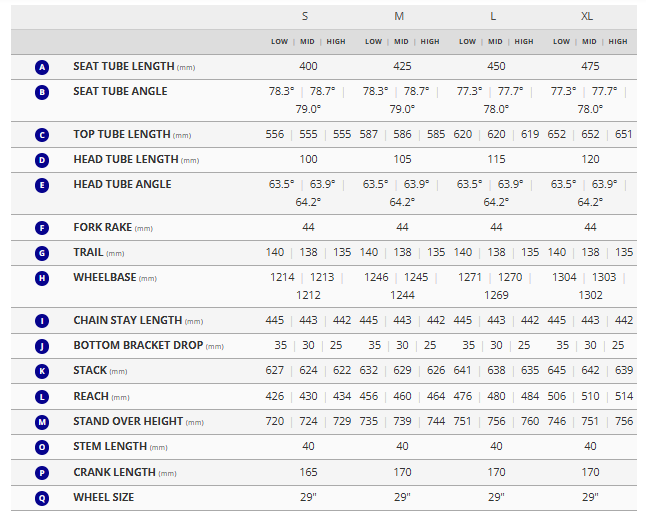Viewport: 646px width, 522px height.
Task: Select the circled L icon beside reach
Action: coord(42,397)
